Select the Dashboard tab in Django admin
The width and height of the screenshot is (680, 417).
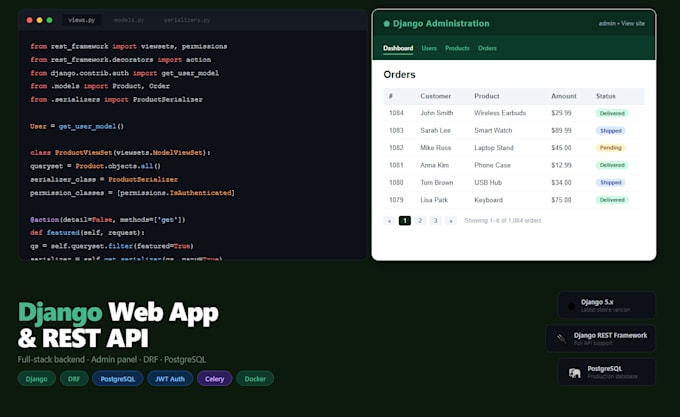pos(398,48)
